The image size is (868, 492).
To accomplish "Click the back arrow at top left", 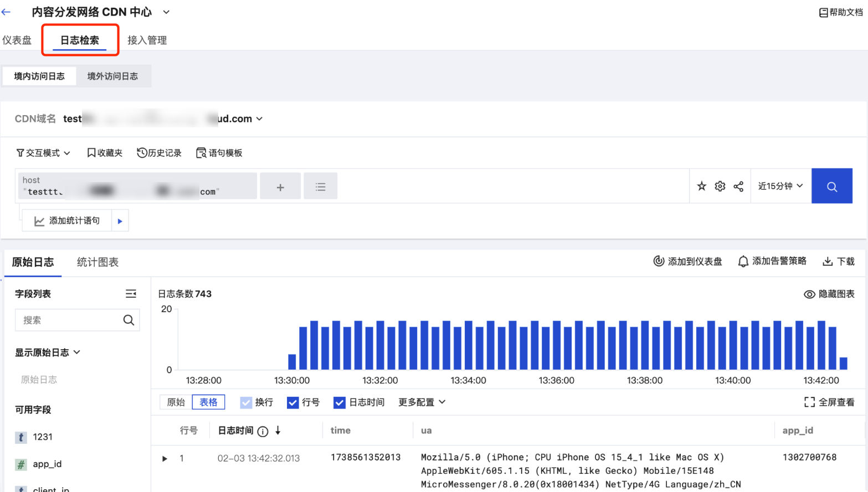I will (x=7, y=12).
